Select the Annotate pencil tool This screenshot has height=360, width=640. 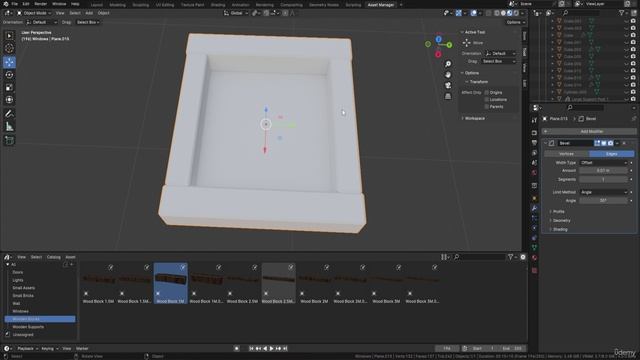[x=9, y=114]
